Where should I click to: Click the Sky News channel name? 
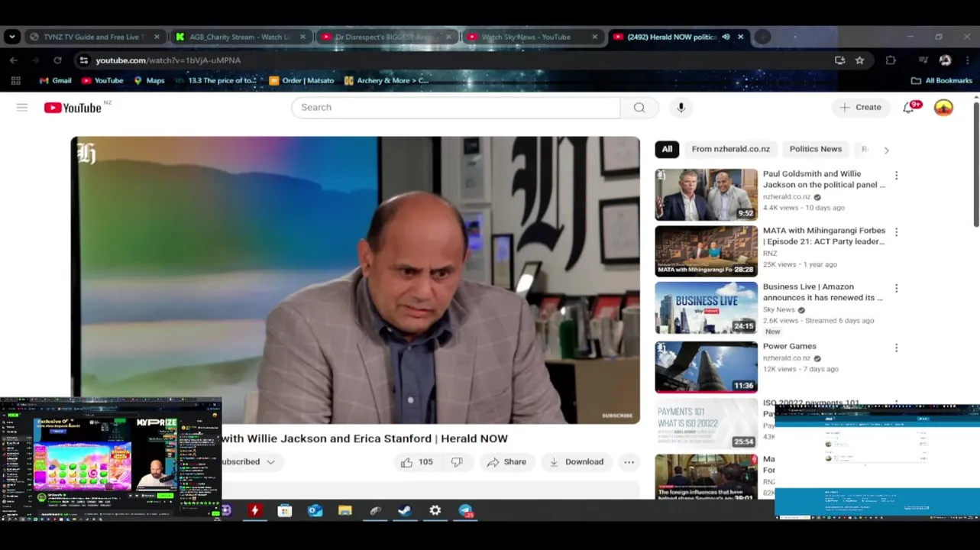(x=778, y=309)
